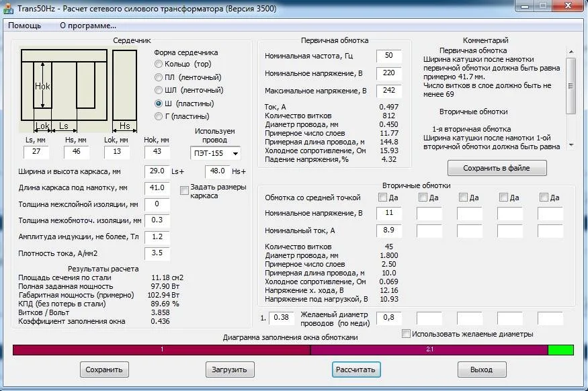Screen dimensions: 588x391
Task: Click winding 1 segment of fill diagram
Action: 162,350
